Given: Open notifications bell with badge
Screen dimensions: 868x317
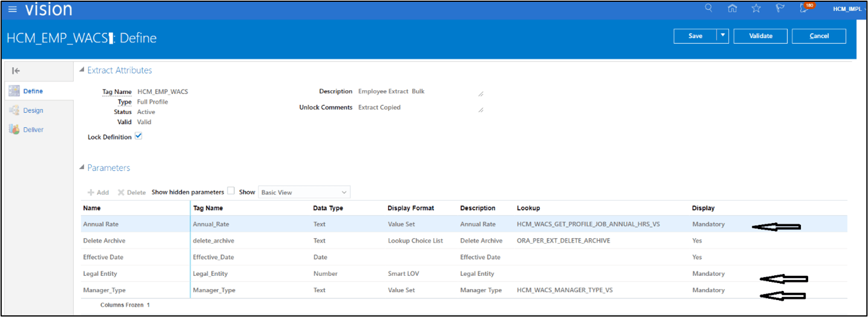Looking at the screenshot, I should coord(806,7).
